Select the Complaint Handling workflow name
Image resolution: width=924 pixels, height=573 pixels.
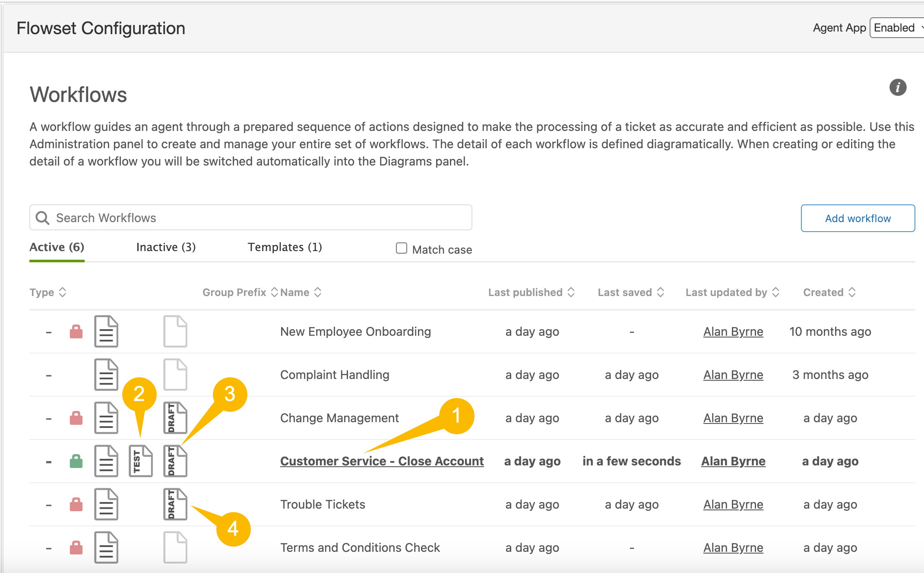335,375
